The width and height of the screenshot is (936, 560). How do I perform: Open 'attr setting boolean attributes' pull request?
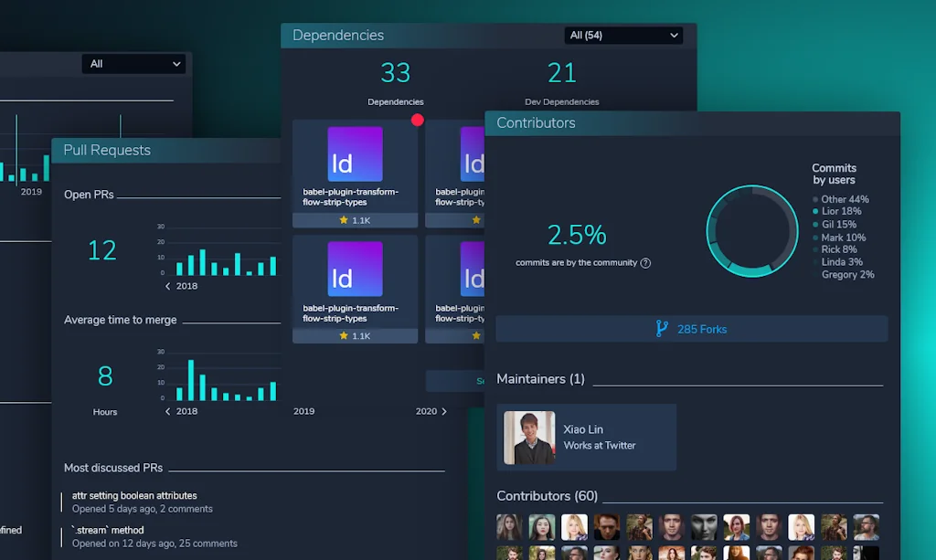[134, 496]
